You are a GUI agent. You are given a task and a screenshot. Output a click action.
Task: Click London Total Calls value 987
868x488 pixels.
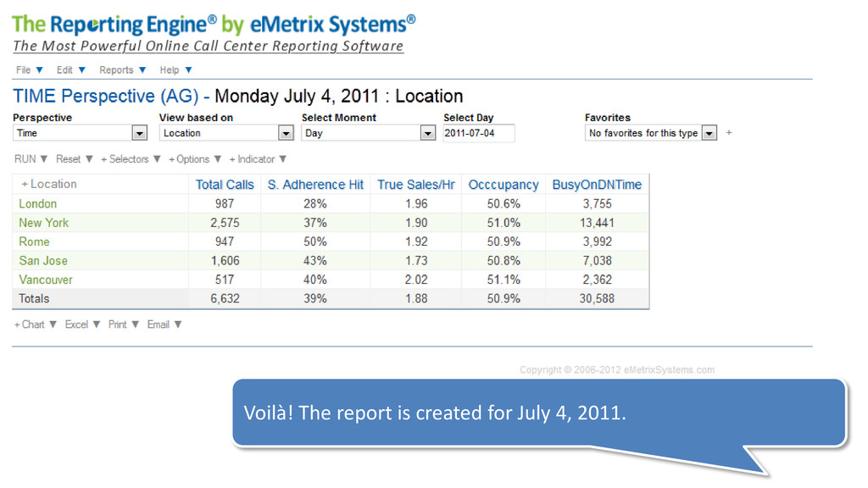coord(225,203)
